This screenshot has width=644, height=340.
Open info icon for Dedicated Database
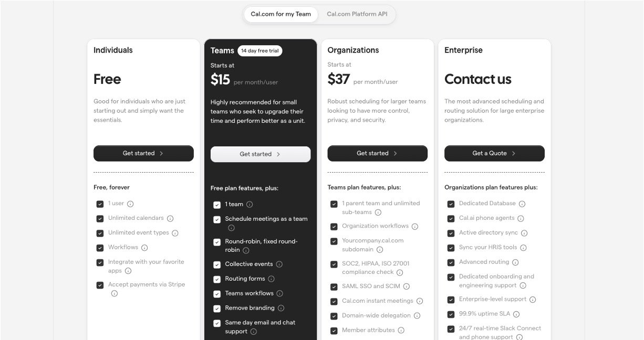(522, 204)
